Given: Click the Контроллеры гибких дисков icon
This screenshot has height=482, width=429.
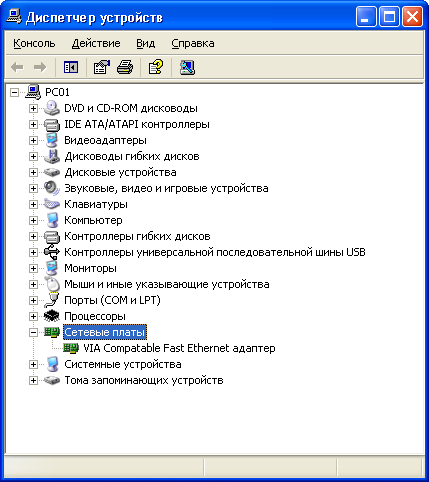Looking at the screenshot, I should click(x=52, y=237).
